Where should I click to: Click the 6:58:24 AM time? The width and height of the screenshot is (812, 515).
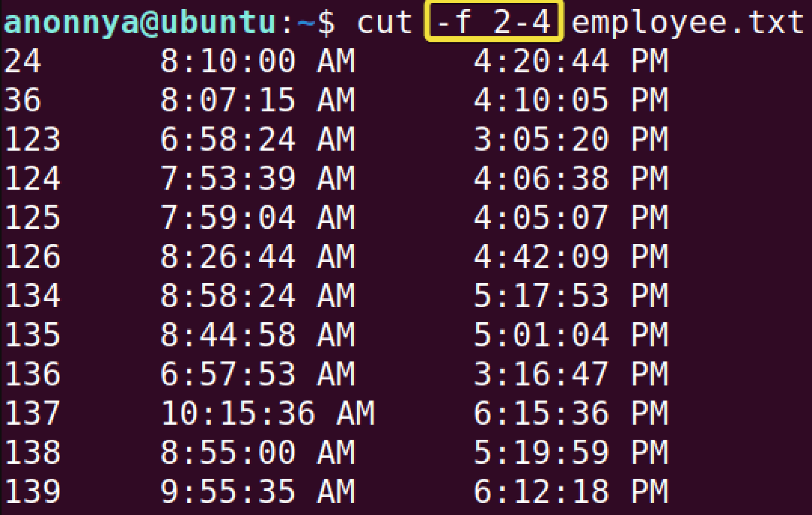point(257,139)
